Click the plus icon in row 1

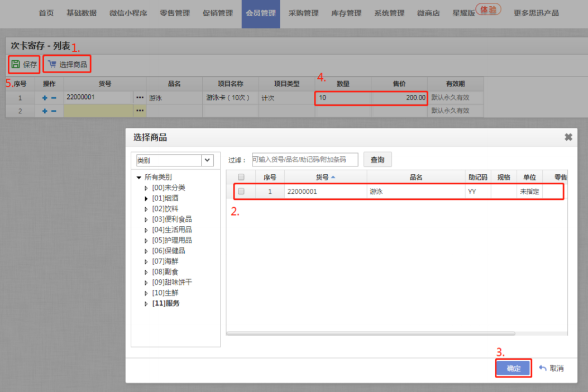click(45, 98)
